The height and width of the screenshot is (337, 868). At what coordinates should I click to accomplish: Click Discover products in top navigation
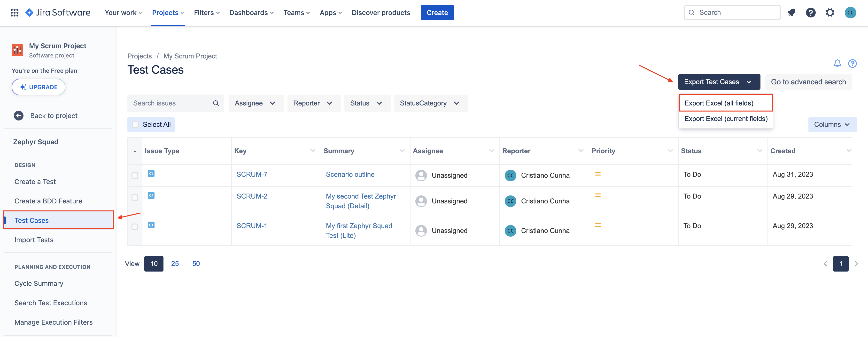(381, 12)
